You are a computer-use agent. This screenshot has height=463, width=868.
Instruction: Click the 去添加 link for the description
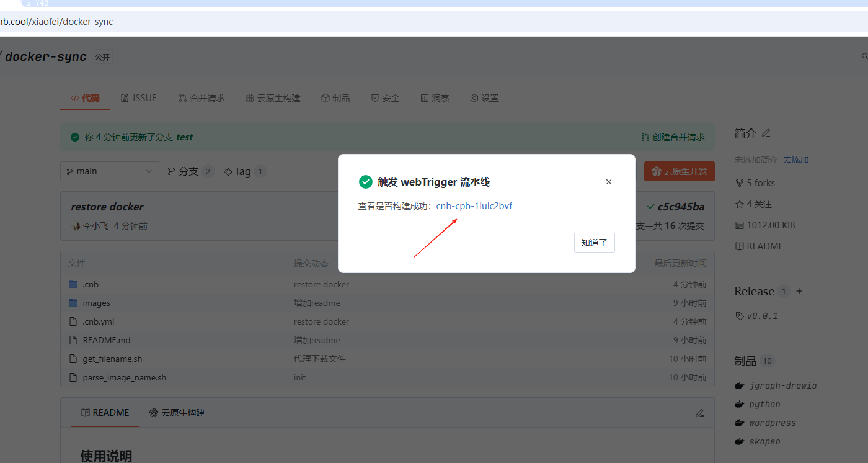pos(795,160)
